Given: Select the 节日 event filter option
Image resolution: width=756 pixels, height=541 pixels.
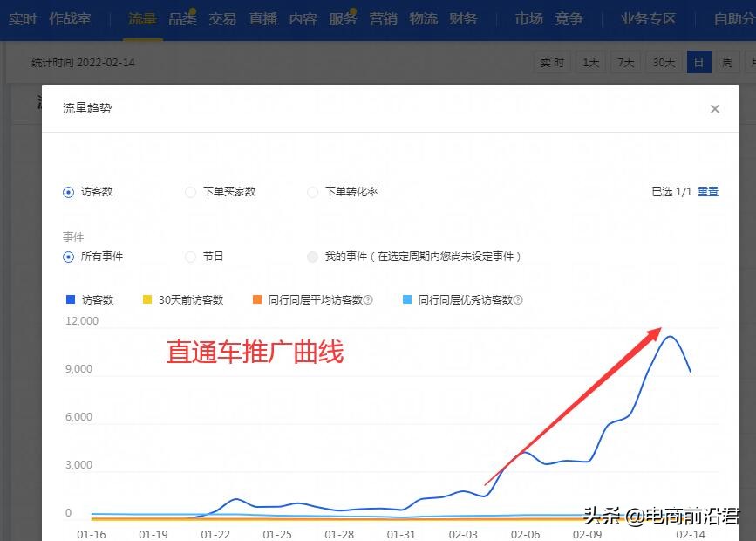Looking at the screenshot, I should [190, 257].
